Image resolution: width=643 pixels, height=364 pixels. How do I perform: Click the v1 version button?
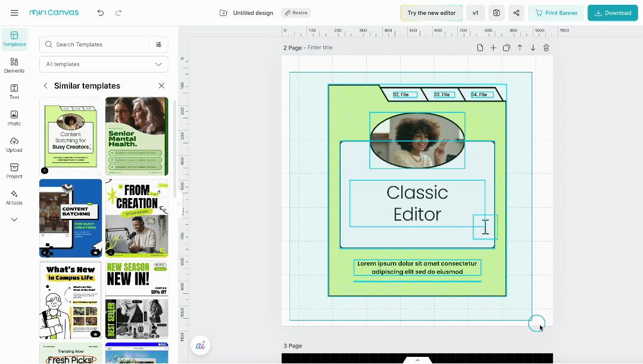[x=475, y=12]
